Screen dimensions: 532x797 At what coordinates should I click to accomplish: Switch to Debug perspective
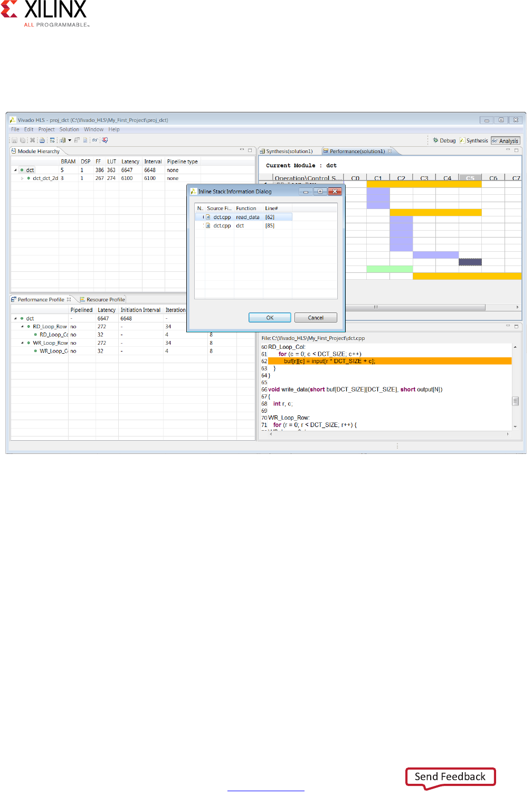444,140
